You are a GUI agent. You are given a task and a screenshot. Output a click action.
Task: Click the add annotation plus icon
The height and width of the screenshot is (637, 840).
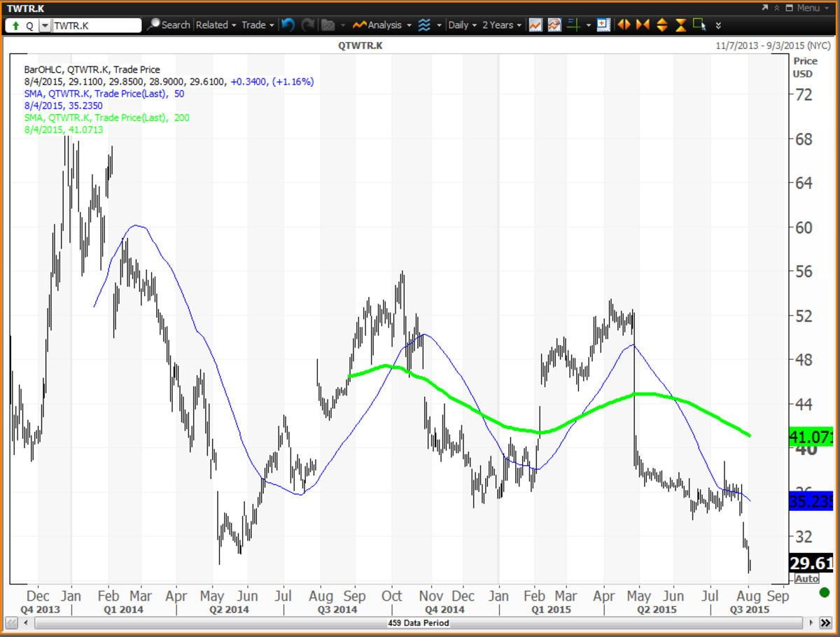tap(604, 24)
